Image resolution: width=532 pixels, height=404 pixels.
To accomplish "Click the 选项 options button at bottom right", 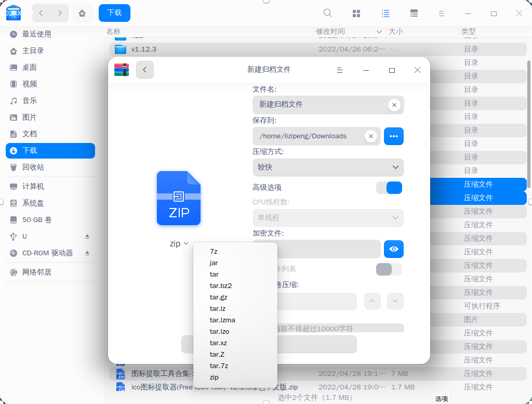I will (441, 398).
